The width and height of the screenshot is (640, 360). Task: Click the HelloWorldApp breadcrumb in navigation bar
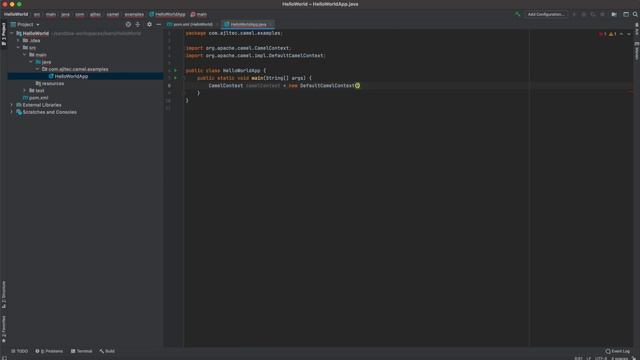coord(167,14)
